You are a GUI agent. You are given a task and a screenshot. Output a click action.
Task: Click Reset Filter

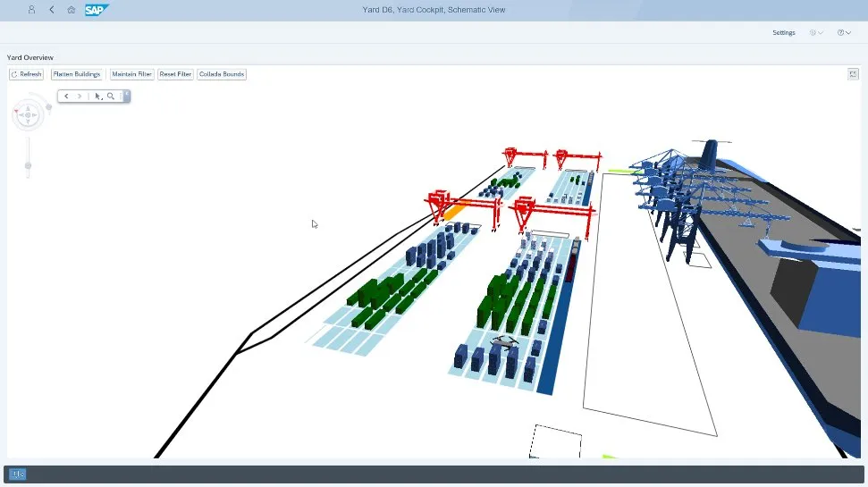(175, 74)
